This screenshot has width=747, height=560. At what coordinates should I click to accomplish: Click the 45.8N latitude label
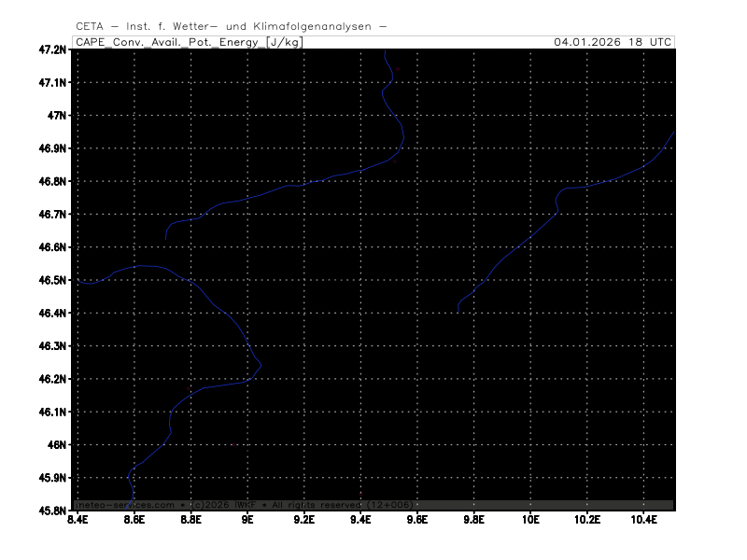53,511
